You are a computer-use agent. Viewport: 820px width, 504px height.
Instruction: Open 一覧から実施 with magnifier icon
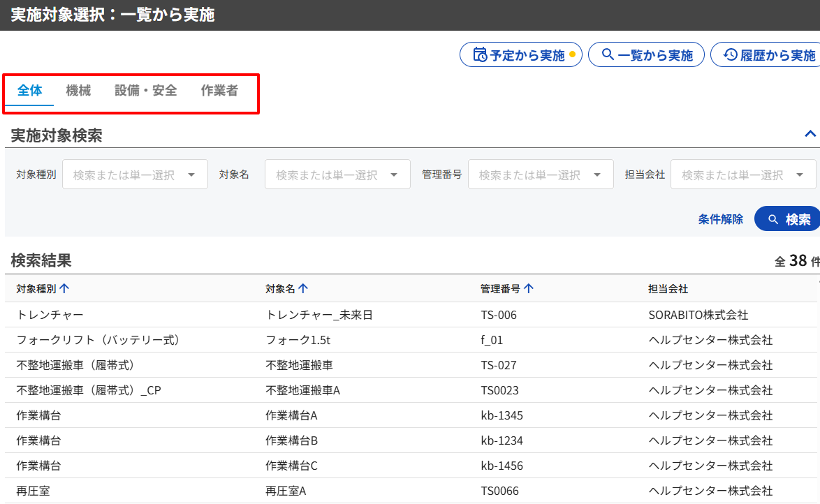point(647,55)
